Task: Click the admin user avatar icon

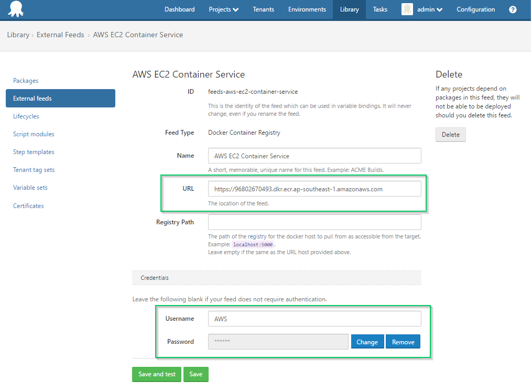Action: [407, 9]
